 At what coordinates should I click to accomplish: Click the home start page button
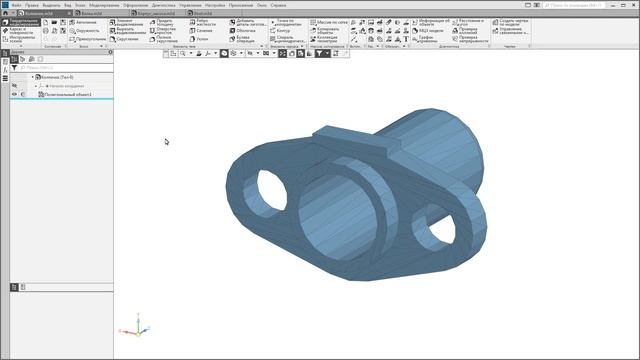coord(5,13)
